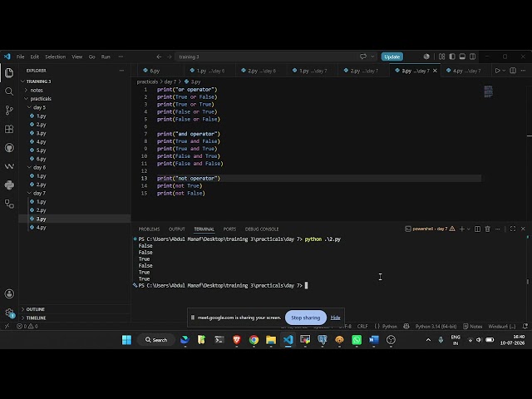Open the Search view in activity bar
Image resolution: width=532 pixels, height=399 pixels.
9,91
